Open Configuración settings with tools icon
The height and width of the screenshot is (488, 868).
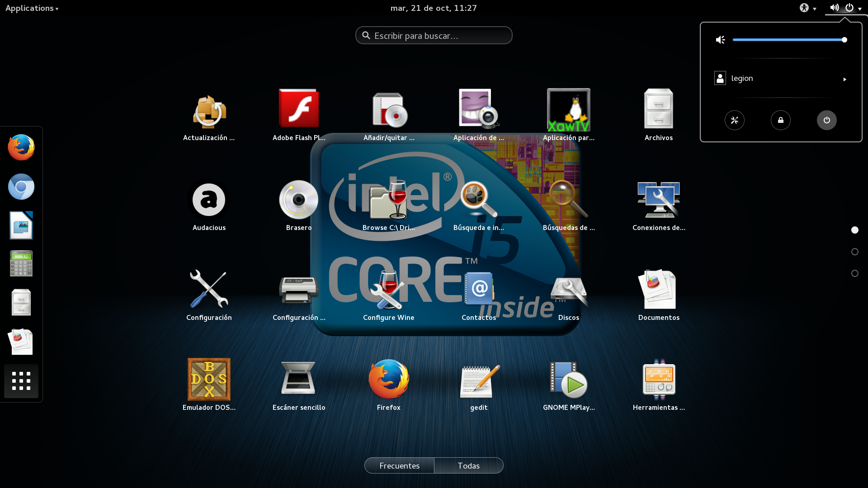(x=209, y=296)
